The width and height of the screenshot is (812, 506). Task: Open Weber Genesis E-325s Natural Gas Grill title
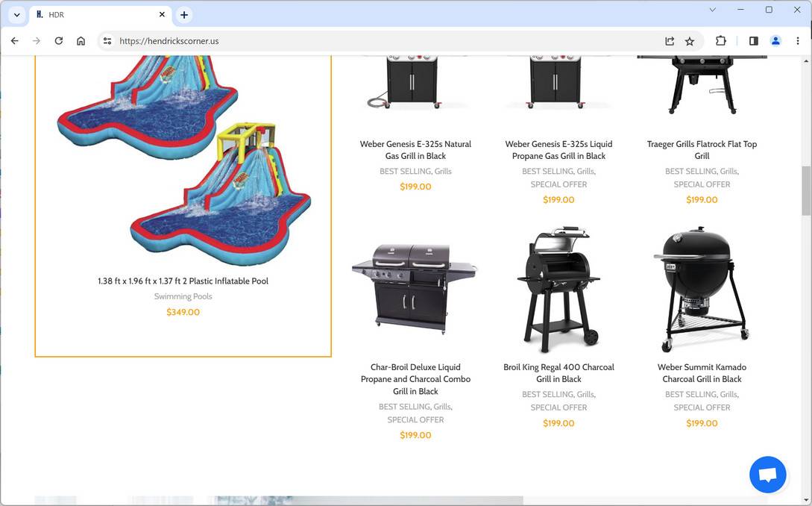pos(416,150)
